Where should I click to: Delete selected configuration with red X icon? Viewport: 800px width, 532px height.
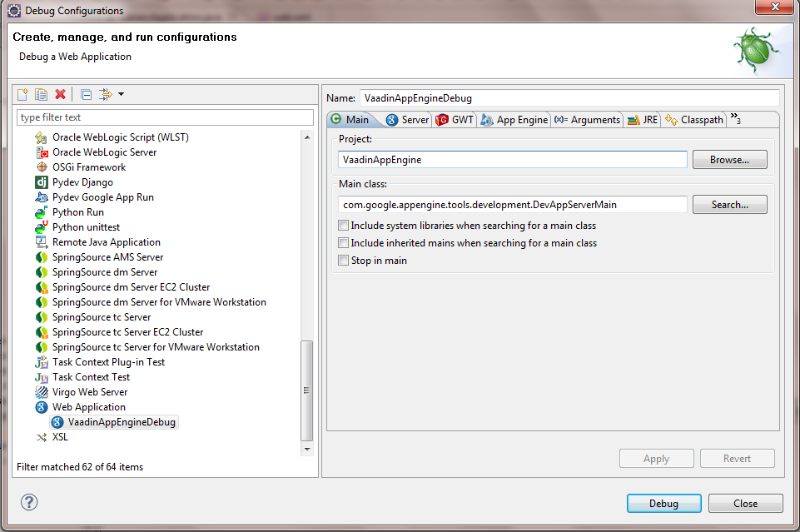pyautogui.click(x=60, y=94)
